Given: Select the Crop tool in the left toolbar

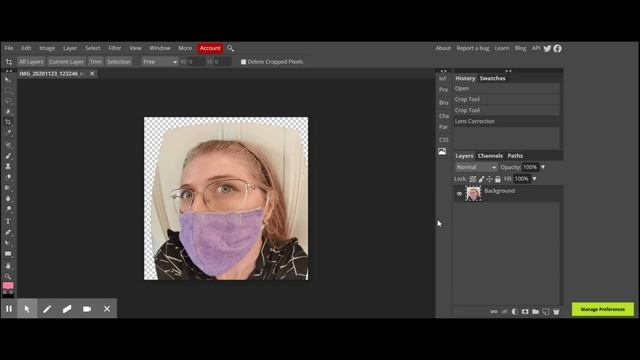Looking at the screenshot, I should click(8, 122).
